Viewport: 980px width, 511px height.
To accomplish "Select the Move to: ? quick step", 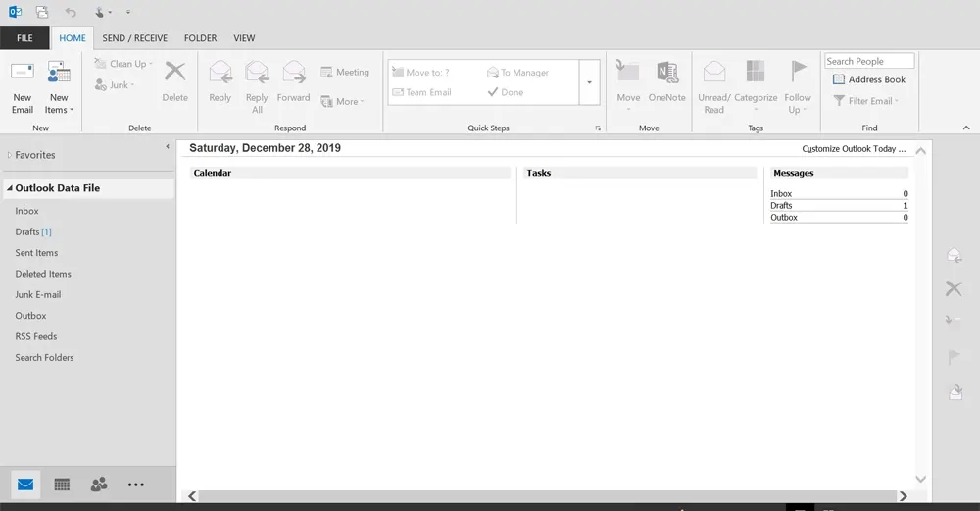I will click(x=420, y=73).
